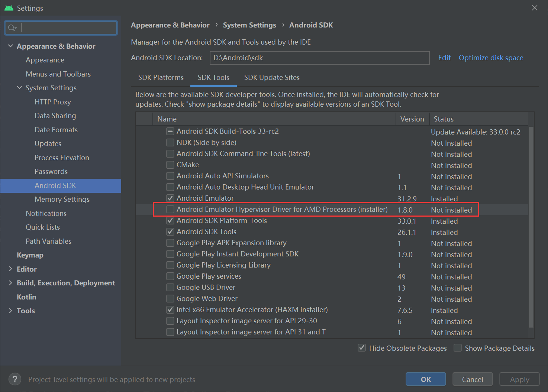Check NDK (Side by side)

pyautogui.click(x=170, y=142)
